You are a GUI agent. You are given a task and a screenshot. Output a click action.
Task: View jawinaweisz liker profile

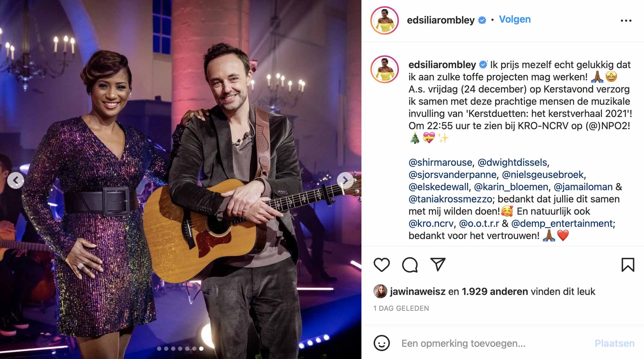pos(418,291)
